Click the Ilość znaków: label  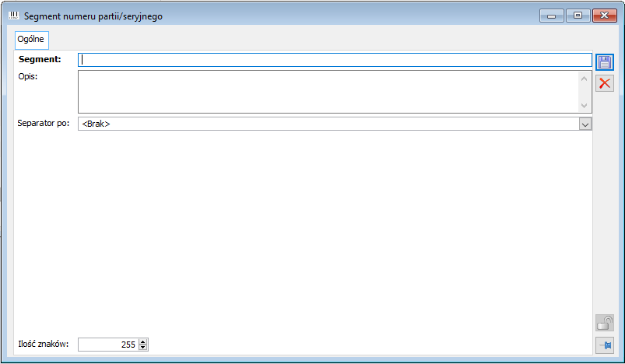(43, 344)
